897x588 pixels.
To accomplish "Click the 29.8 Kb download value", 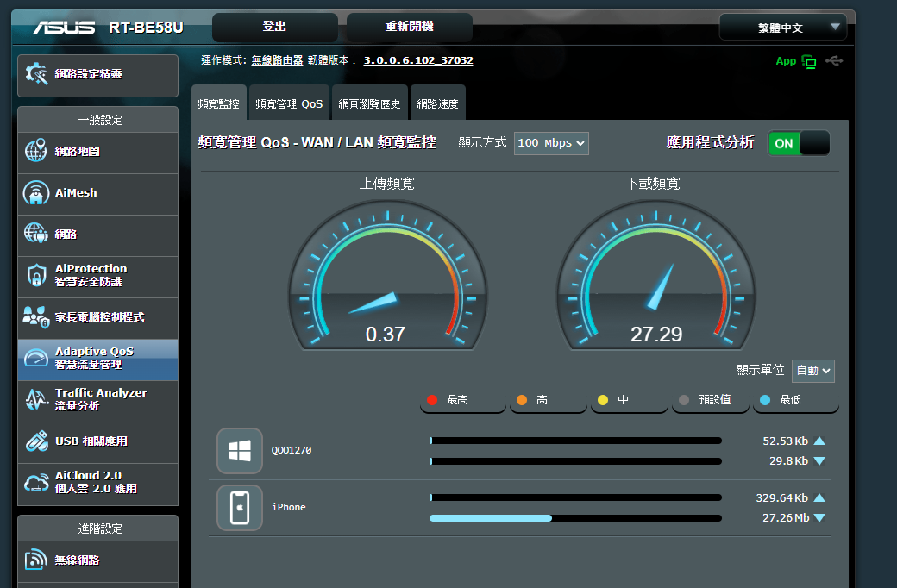I will pyautogui.click(x=788, y=461).
